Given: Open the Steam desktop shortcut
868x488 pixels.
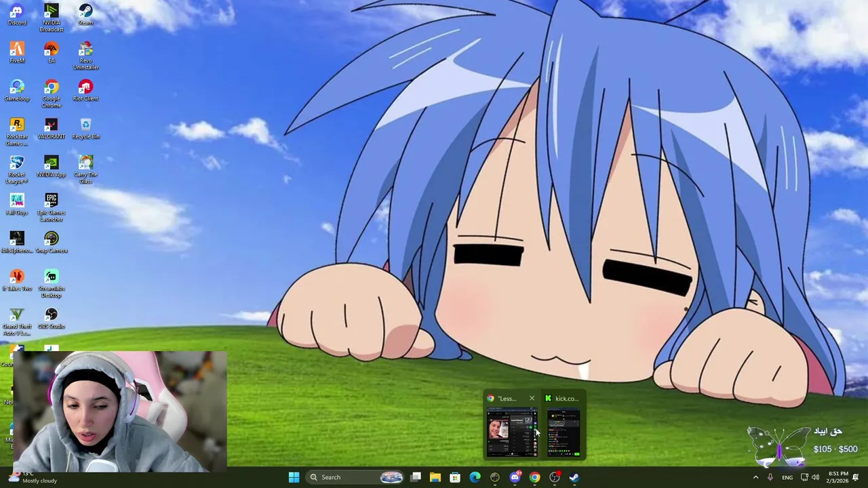Looking at the screenshot, I should (85, 15).
